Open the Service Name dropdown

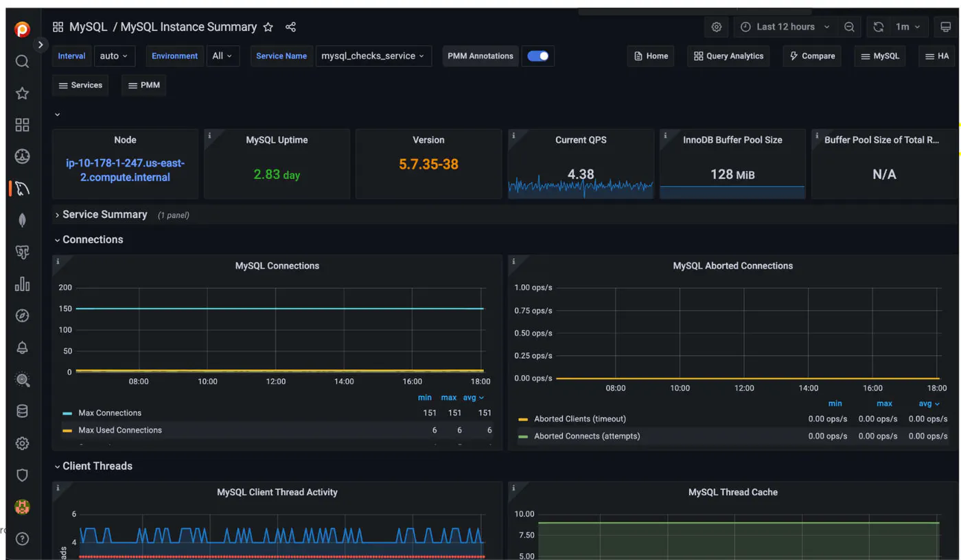click(373, 56)
